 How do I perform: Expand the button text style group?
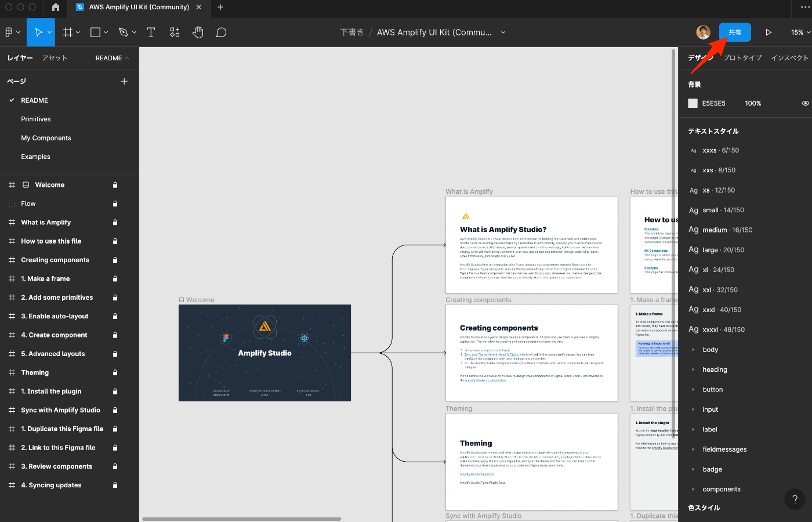pos(693,390)
